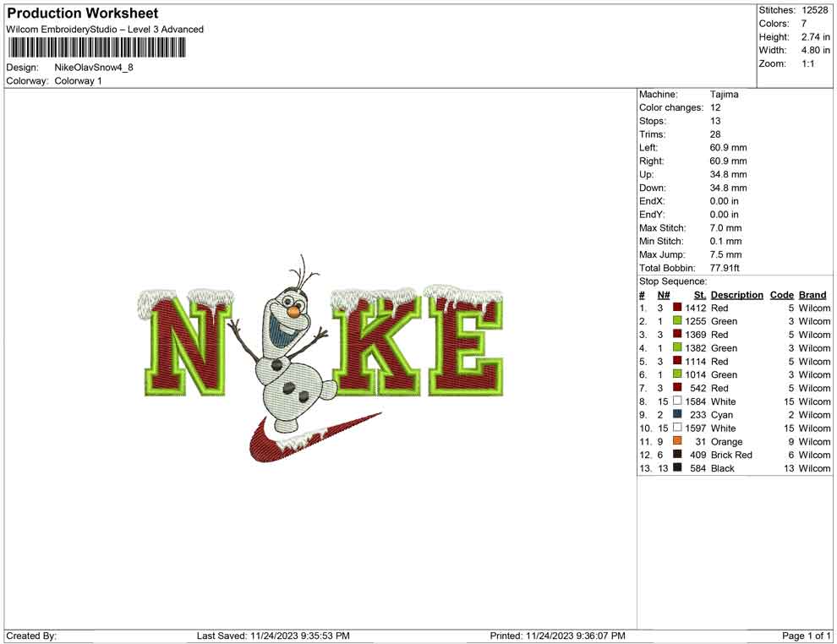Click the design barcode image
The image size is (837, 644).
click(x=97, y=49)
